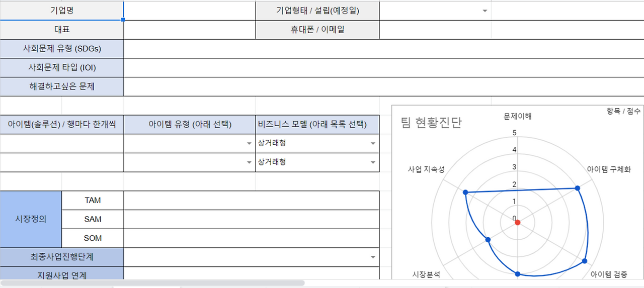Select the 기업명 label cell
Screen dimensions: 644x288
(x=62, y=11)
